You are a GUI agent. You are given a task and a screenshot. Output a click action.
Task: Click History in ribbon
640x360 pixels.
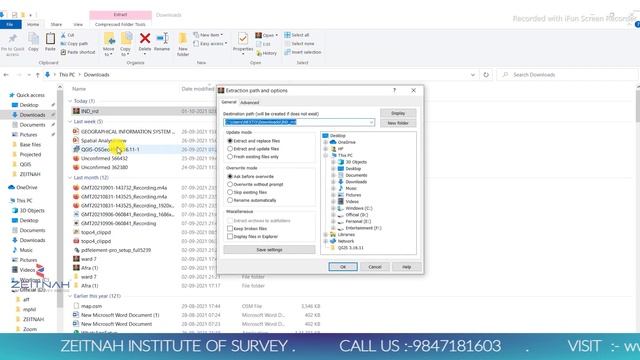pos(267,53)
